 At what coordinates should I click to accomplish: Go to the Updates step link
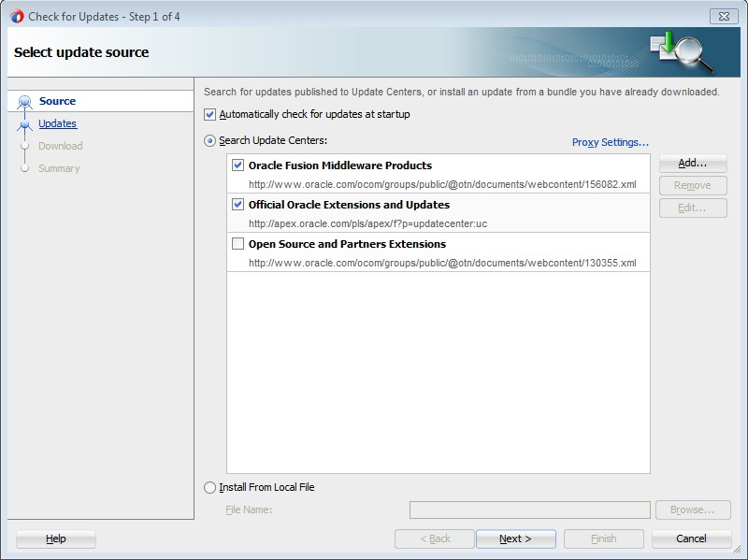(57, 123)
